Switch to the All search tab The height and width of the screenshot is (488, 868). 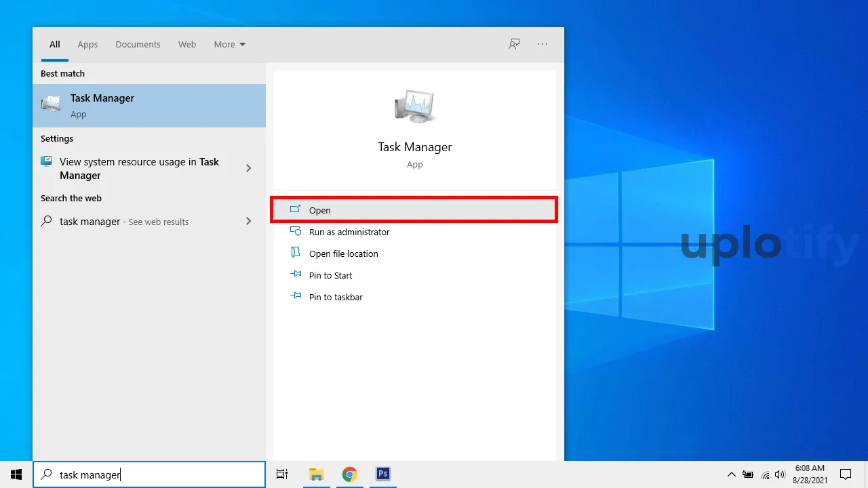(x=55, y=45)
